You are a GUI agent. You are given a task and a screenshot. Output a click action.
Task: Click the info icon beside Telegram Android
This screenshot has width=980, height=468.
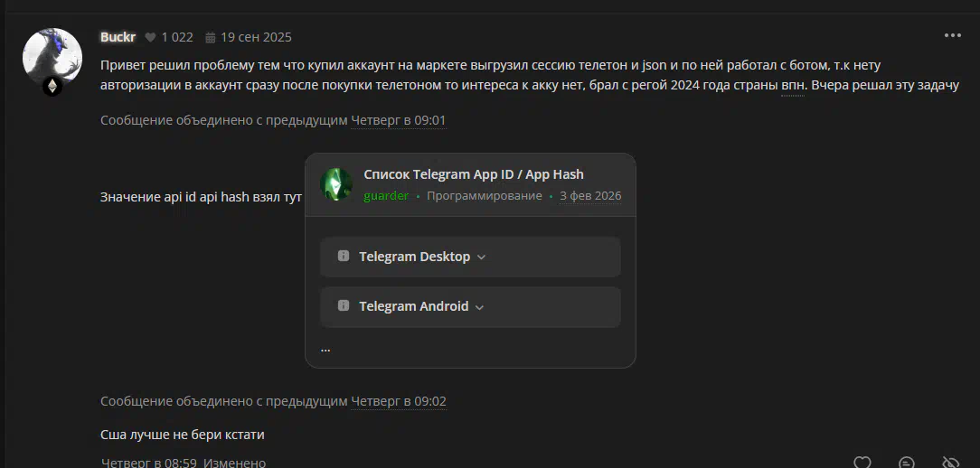[x=344, y=306]
